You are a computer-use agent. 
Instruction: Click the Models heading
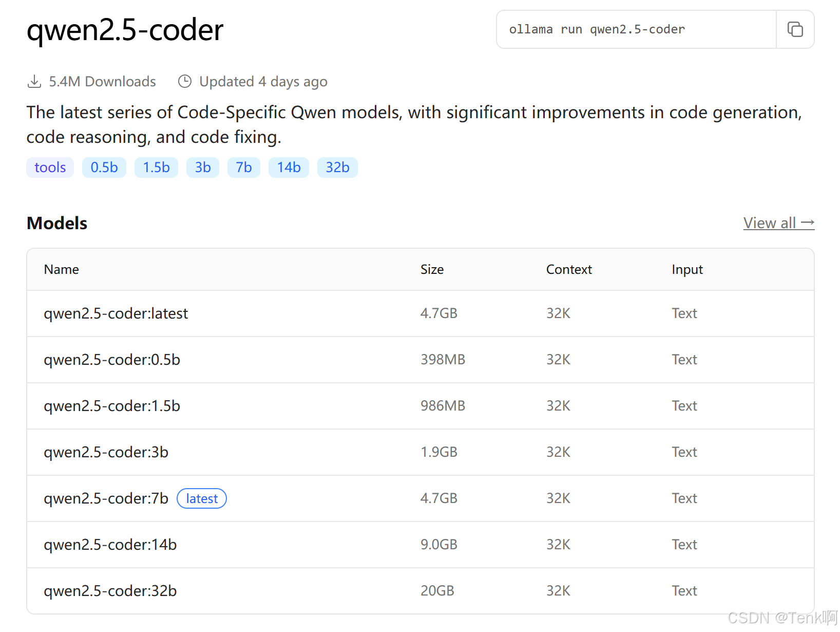pyautogui.click(x=57, y=223)
